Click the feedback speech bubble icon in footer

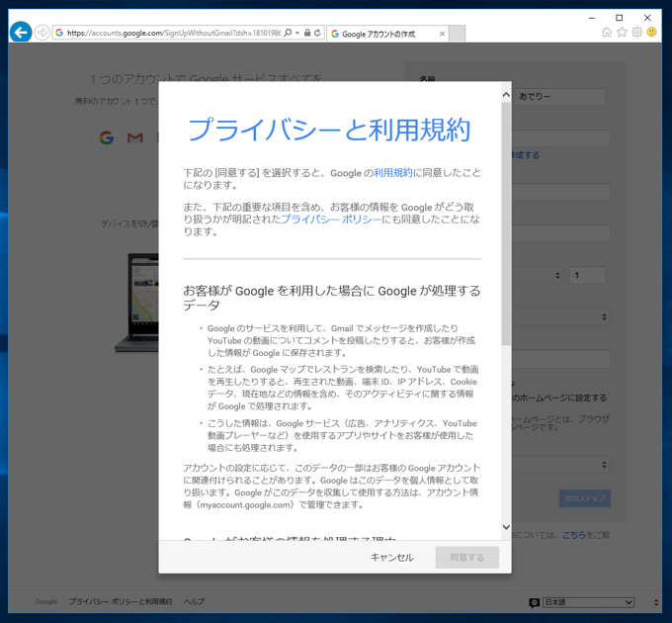(x=534, y=603)
